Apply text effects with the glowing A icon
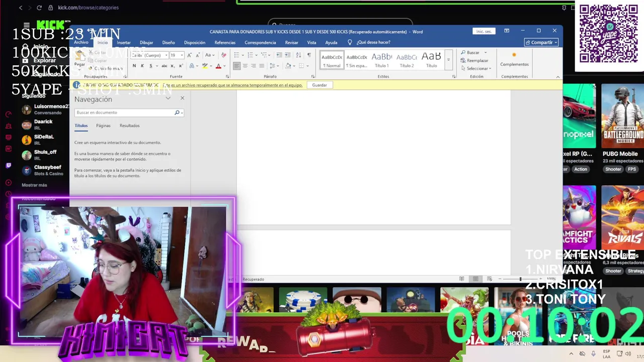 click(x=192, y=66)
